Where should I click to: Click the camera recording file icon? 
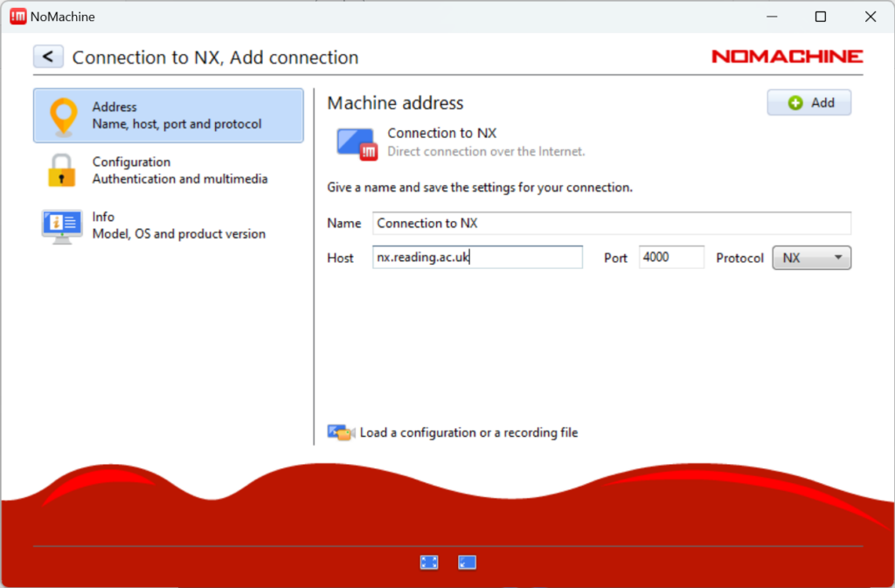pyautogui.click(x=341, y=432)
